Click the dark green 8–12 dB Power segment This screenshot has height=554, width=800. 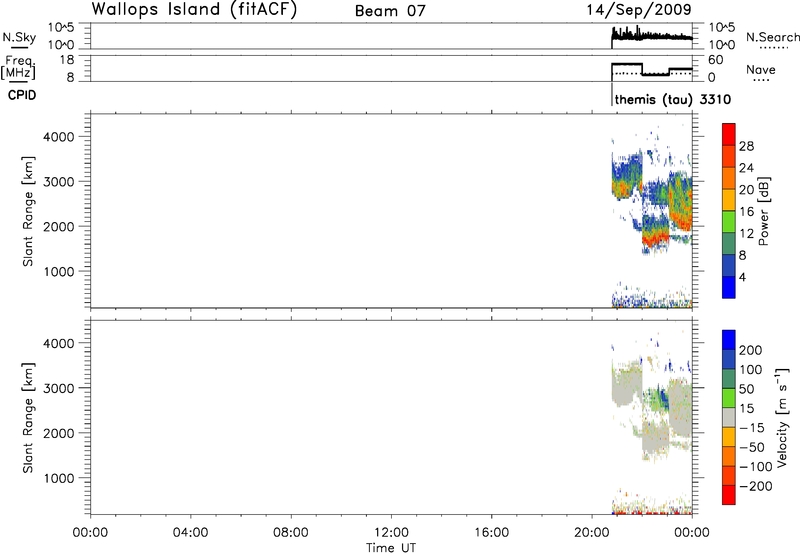pyautogui.click(x=729, y=244)
